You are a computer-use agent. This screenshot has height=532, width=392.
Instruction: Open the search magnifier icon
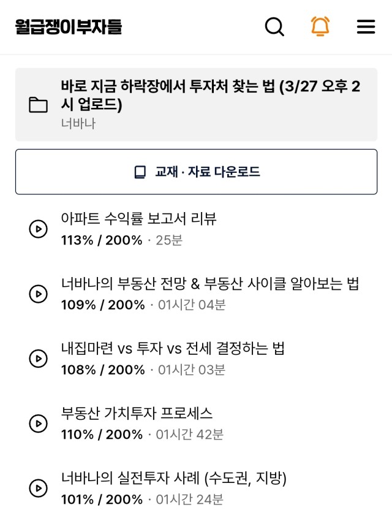(274, 26)
